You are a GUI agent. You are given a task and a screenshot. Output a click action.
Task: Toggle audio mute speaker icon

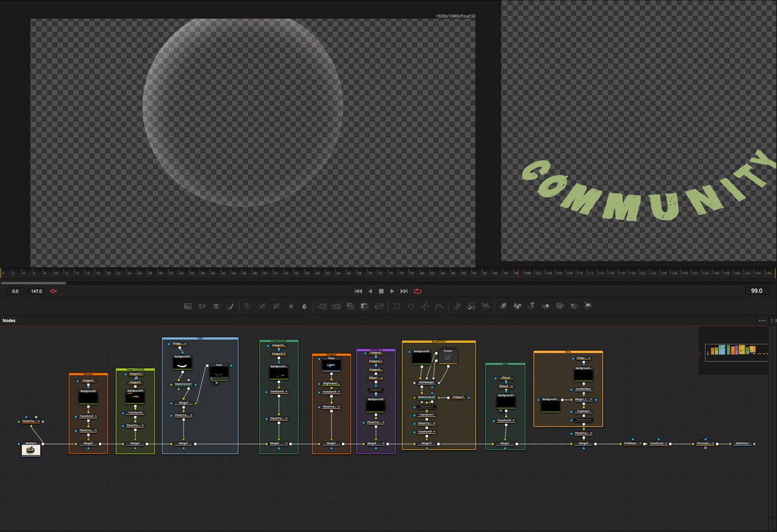point(54,291)
